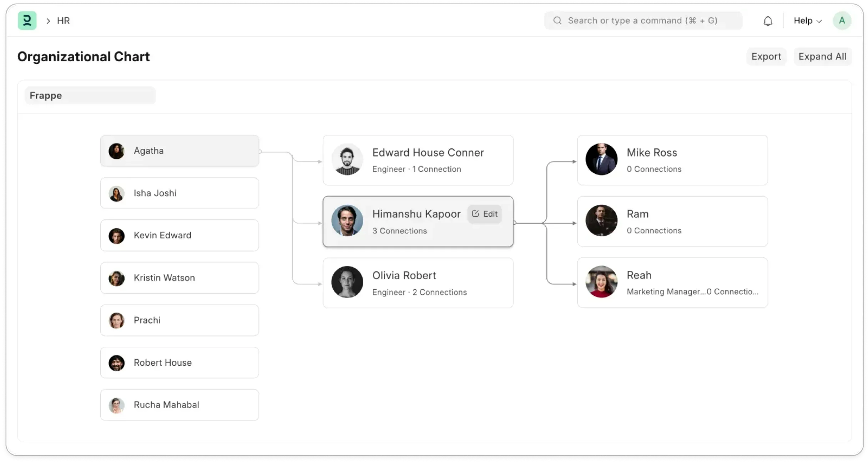Viewport: 868px width, 462px height.
Task: Click the Export button
Action: pyautogui.click(x=766, y=56)
